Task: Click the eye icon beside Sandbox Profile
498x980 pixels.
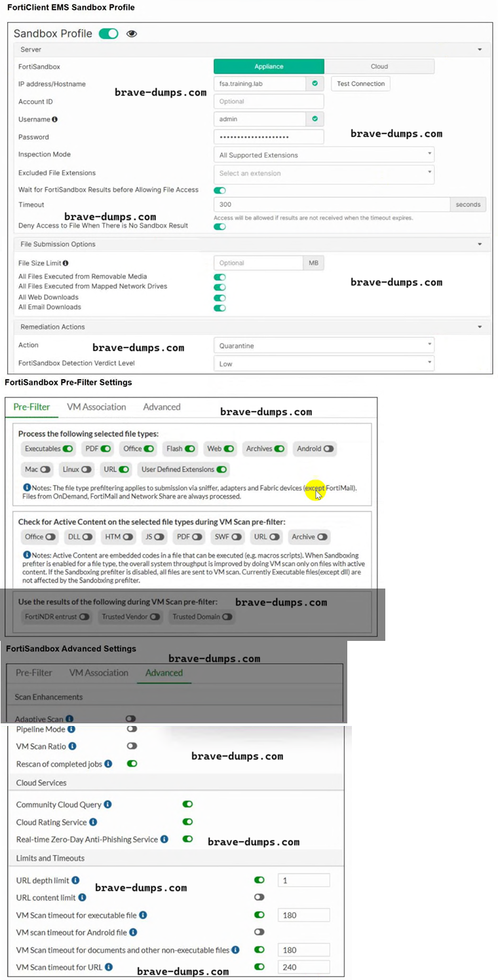Action: (x=132, y=33)
